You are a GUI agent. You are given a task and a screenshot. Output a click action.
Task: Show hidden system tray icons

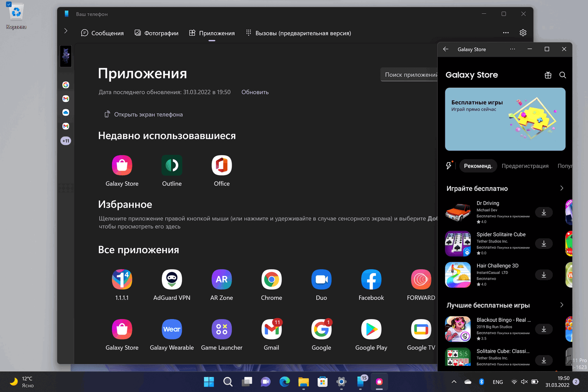pyautogui.click(x=454, y=382)
